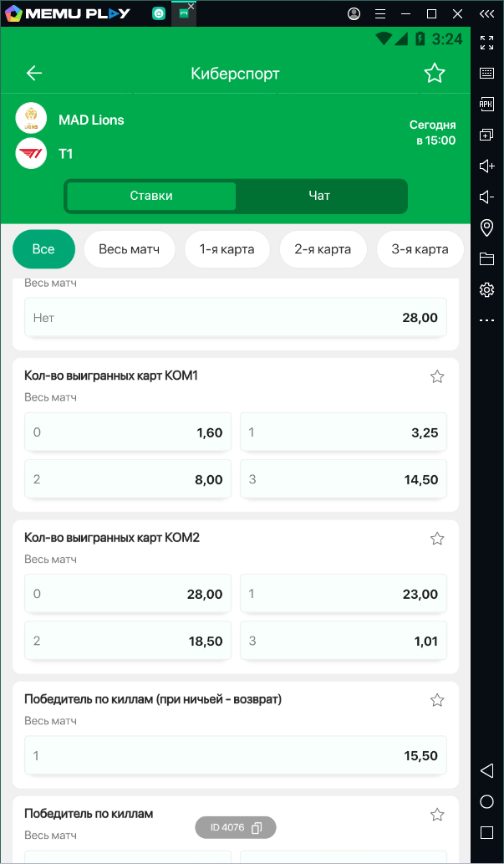The width and height of the screenshot is (504, 864).
Task: Star the Победитель по киллам (при ничьей - возврат) market
Action: 436,700
